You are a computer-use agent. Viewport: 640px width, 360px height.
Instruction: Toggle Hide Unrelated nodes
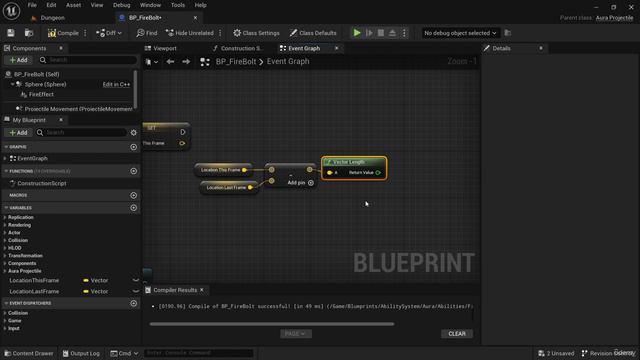(189, 33)
